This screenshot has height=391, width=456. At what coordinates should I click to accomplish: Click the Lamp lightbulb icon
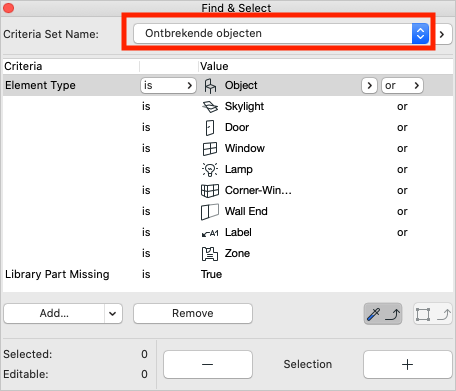[x=210, y=169]
